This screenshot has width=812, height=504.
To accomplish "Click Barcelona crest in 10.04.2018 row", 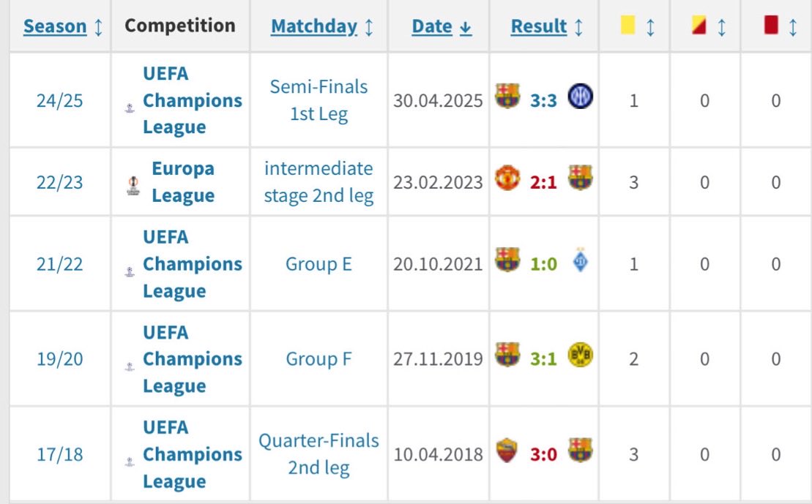I will [x=580, y=450].
